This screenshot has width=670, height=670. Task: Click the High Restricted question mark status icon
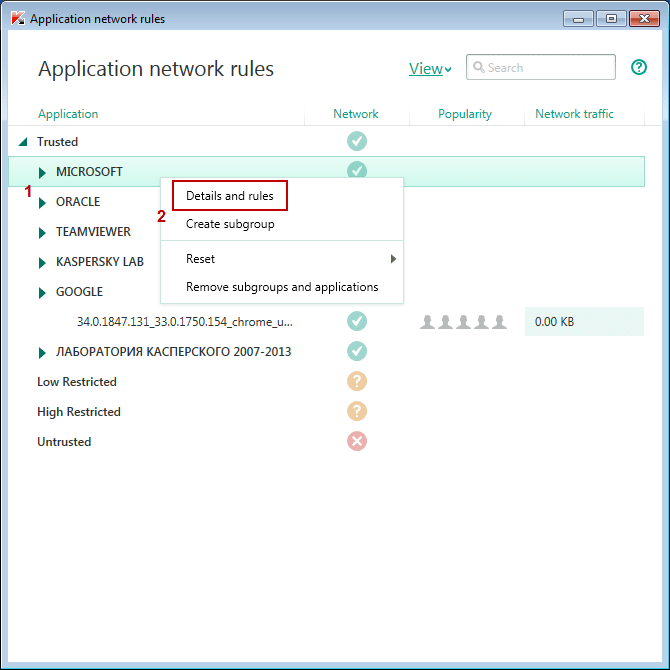[357, 411]
